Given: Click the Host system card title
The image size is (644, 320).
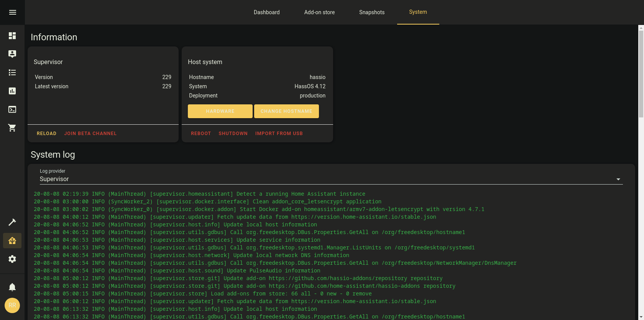Looking at the screenshot, I should click(205, 62).
